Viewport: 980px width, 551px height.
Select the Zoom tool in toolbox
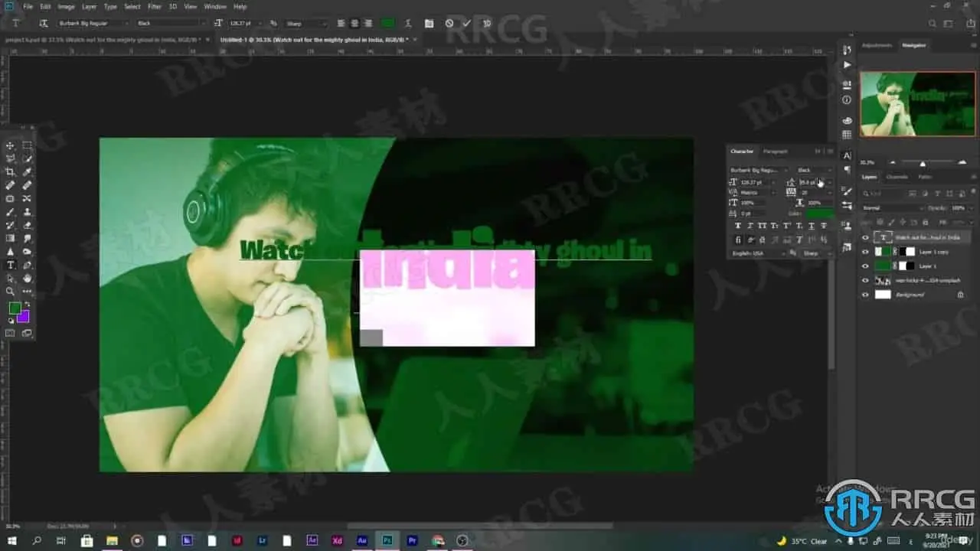[10, 292]
